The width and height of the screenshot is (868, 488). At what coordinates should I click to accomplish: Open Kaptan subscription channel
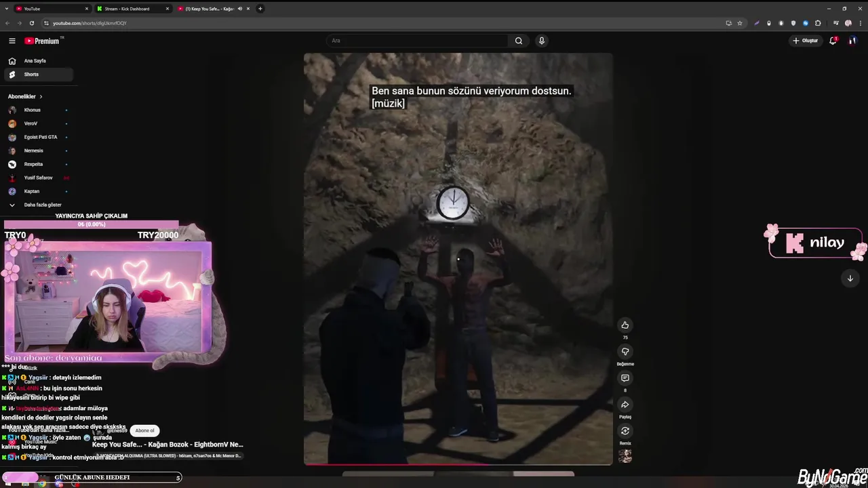38,191
